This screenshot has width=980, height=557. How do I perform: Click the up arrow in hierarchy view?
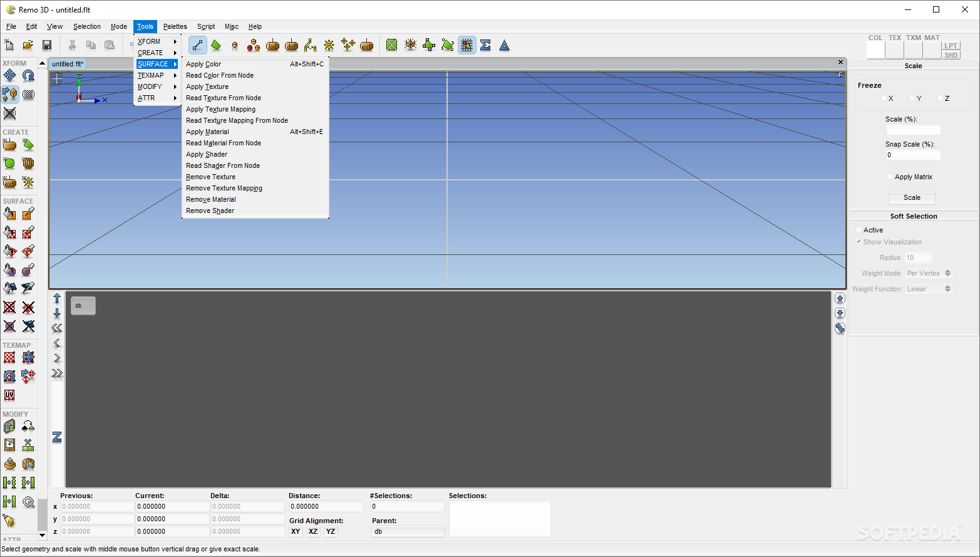(x=57, y=298)
